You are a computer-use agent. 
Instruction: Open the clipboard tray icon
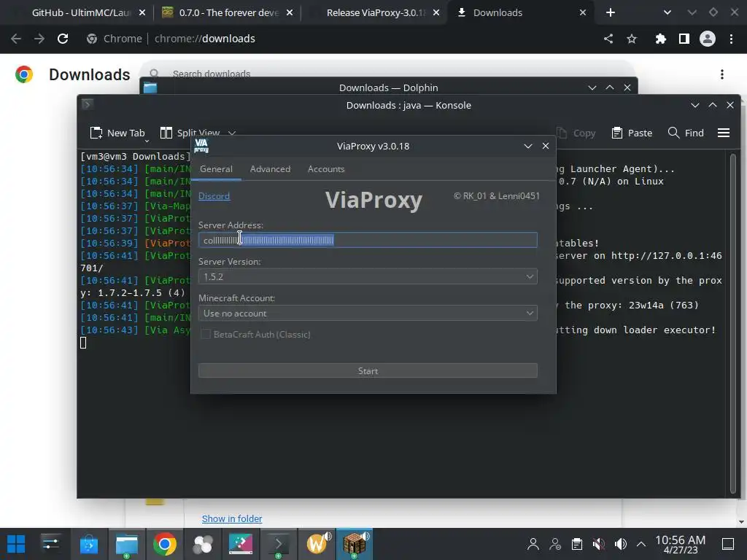click(x=577, y=544)
